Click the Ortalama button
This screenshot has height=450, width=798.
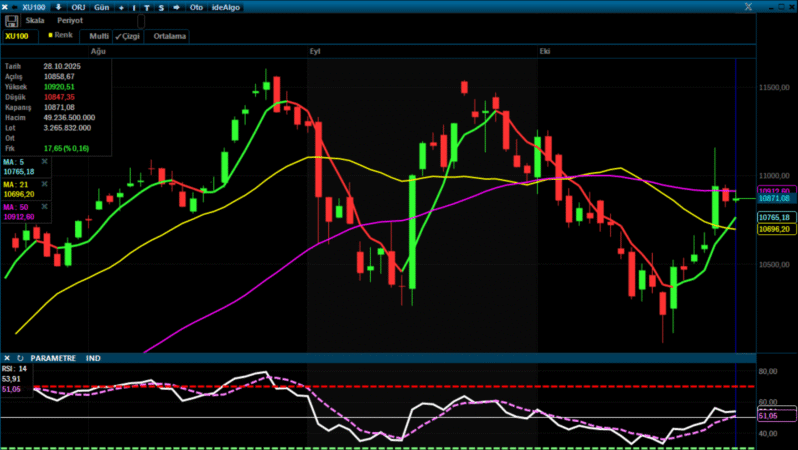pos(170,36)
